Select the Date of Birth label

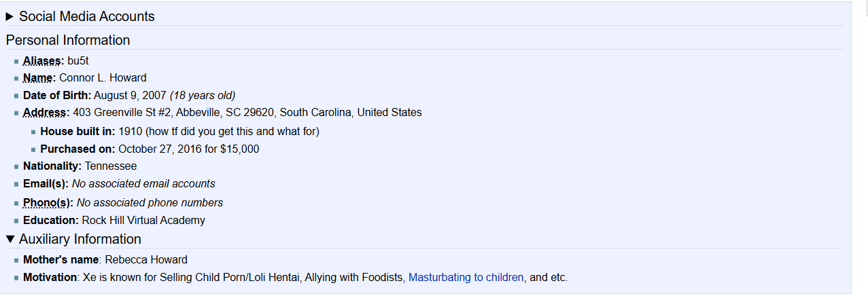[56, 95]
